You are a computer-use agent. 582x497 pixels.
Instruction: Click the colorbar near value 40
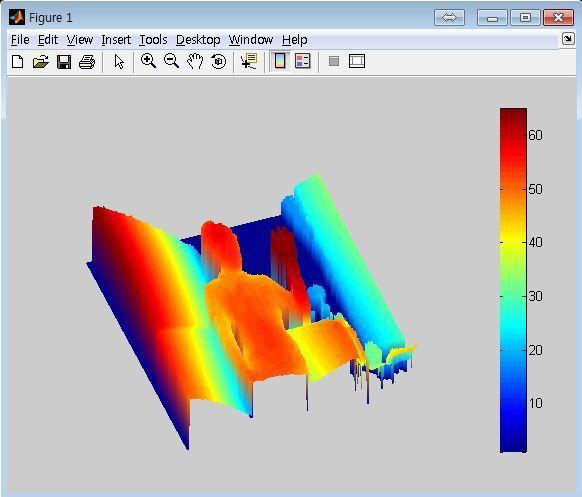pyautogui.click(x=513, y=242)
